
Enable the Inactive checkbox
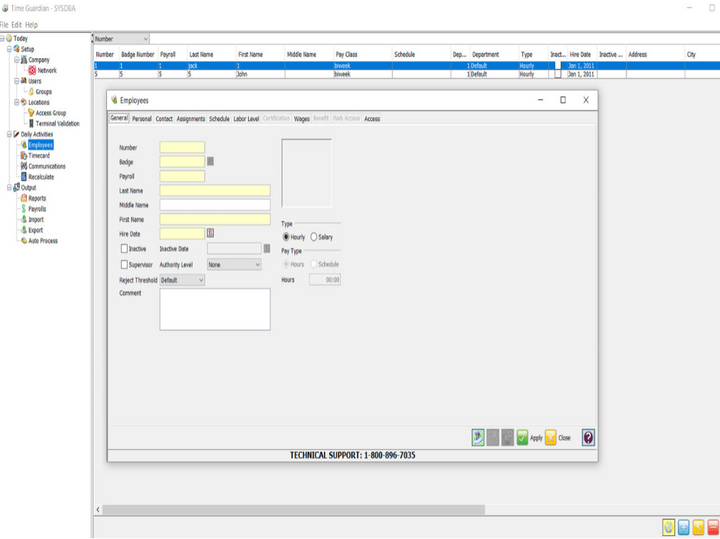(x=124, y=249)
